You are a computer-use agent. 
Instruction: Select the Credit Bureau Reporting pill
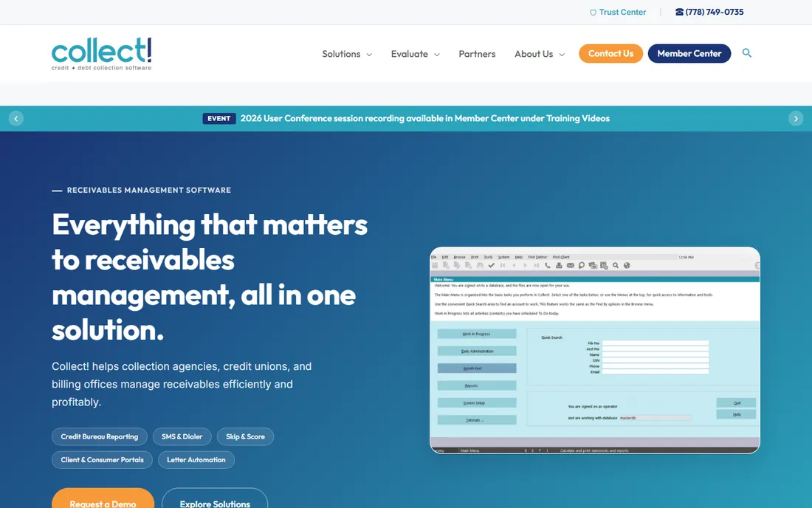coord(100,436)
